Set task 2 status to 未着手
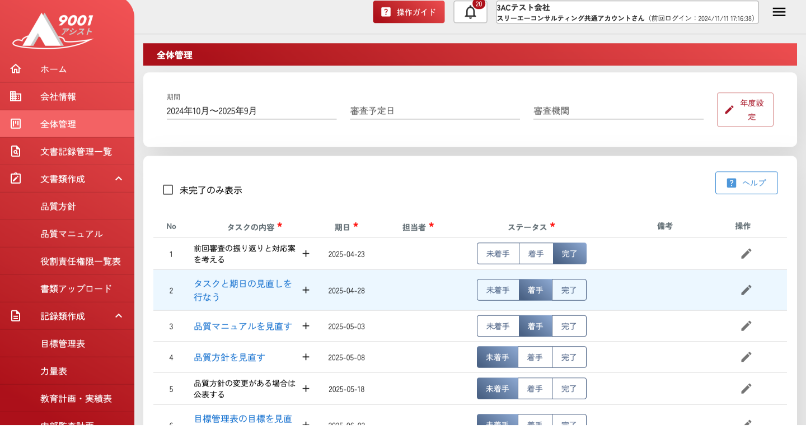This screenshot has width=806, height=426. pos(498,290)
